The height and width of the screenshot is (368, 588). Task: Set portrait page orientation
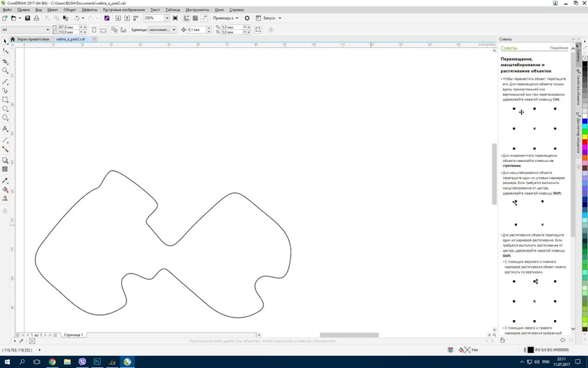point(94,29)
